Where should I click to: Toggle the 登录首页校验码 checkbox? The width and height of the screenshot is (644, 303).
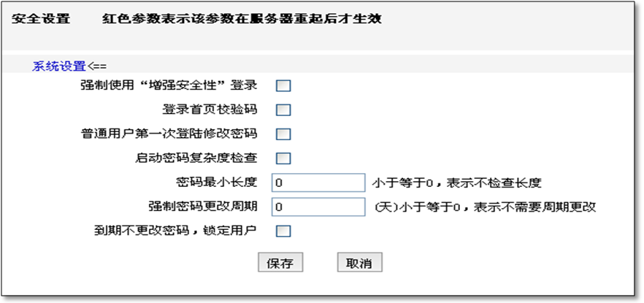coord(283,110)
